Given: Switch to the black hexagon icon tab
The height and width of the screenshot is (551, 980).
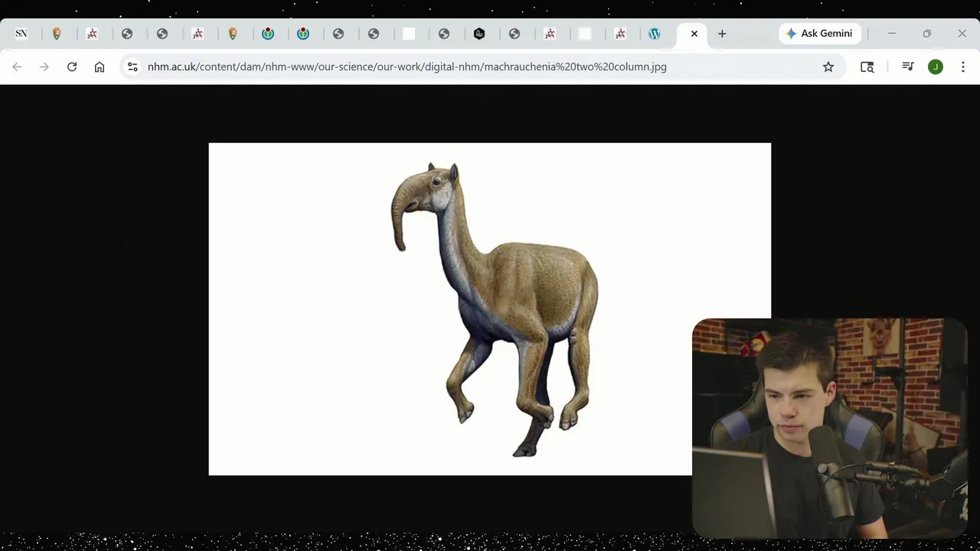Looking at the screenshot, I should [479, 34].
